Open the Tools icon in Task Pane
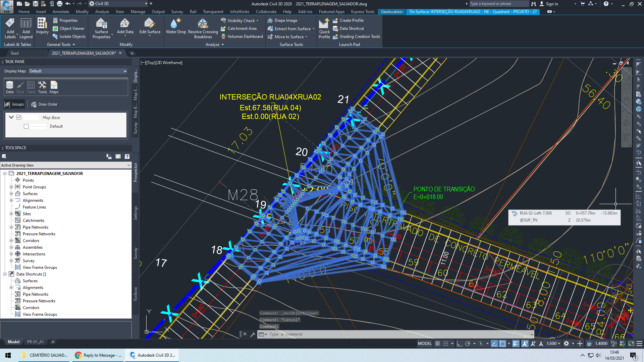Screen dimensions: 644x362 [42, 87]
